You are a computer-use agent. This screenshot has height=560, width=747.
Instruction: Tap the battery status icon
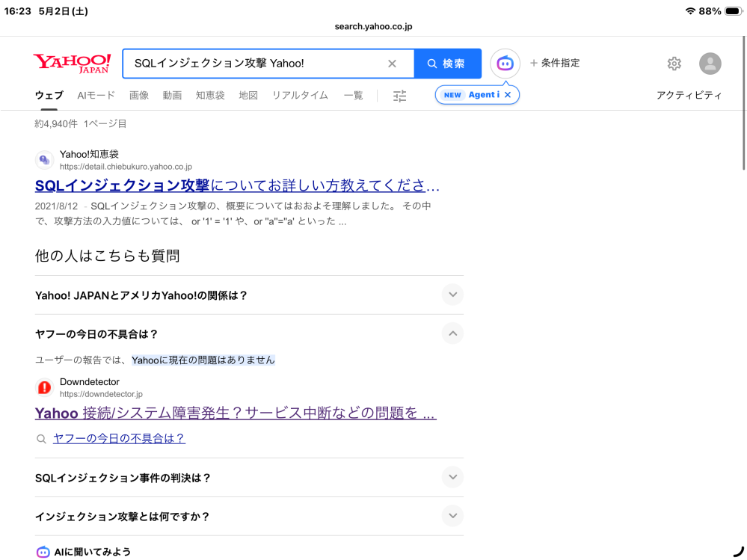coord(733,11)
